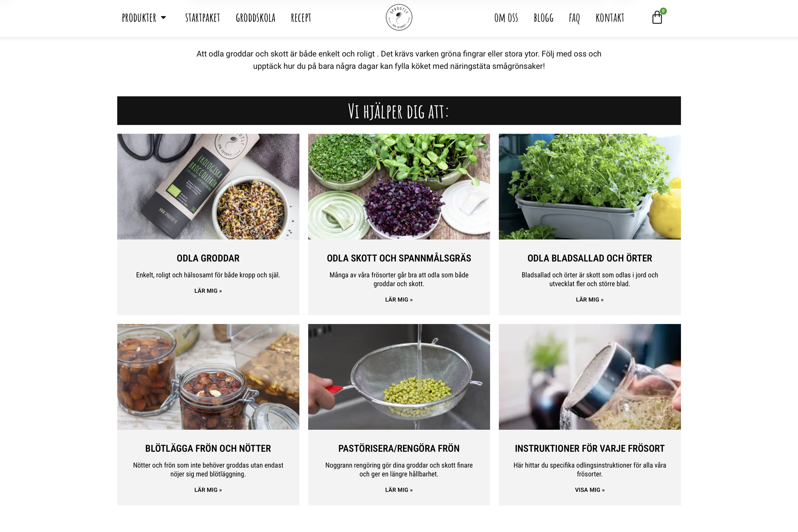Select FAQ in the navigation
Viewport: 798px width, 532px height.
(x=575, y=18)
